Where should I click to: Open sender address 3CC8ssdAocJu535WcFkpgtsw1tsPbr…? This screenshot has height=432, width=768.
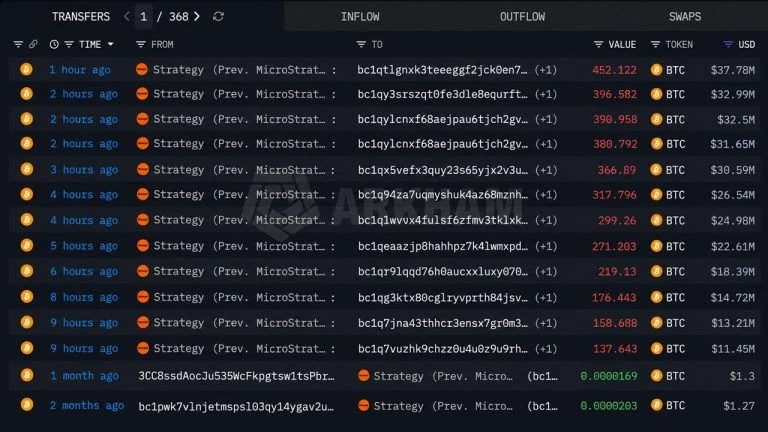pyautogui.click(x=236, y=376)
